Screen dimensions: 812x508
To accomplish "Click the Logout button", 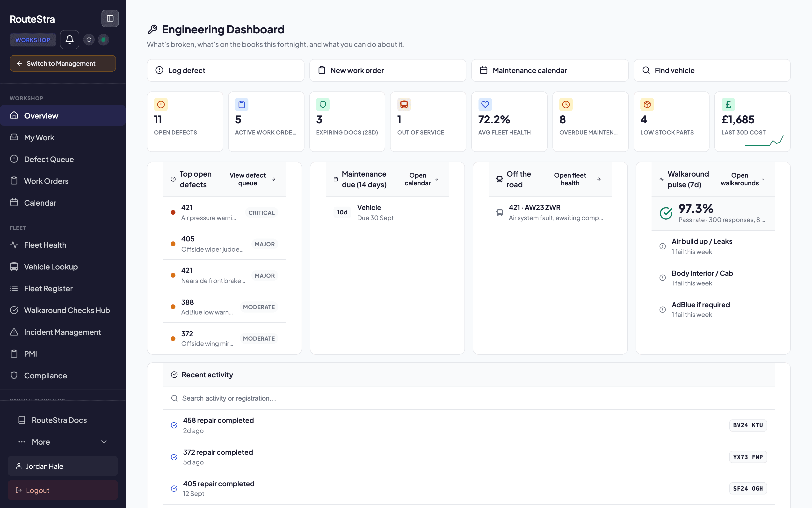I will pyautogui.click(x=63, y=490).
